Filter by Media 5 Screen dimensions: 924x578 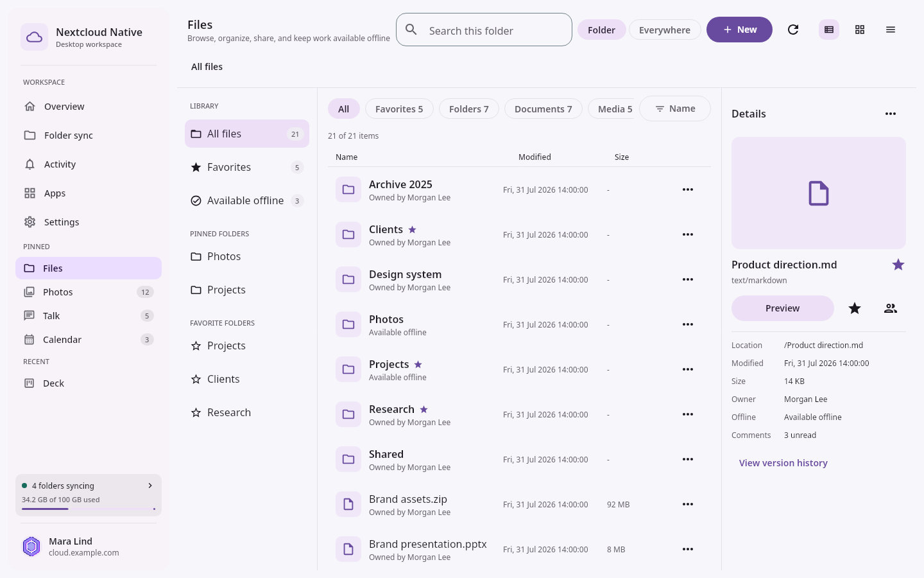click(611, 109)
